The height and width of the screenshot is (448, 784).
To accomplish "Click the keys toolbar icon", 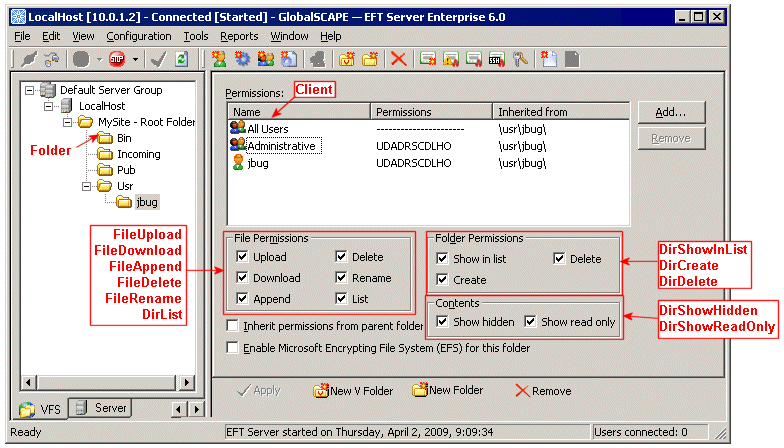I will point(520,59).
